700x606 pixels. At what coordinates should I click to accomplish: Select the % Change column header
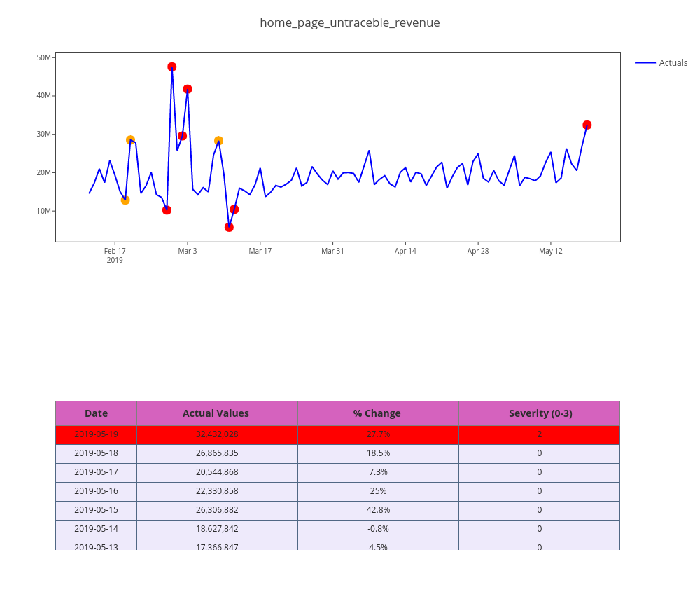(377, 413)
